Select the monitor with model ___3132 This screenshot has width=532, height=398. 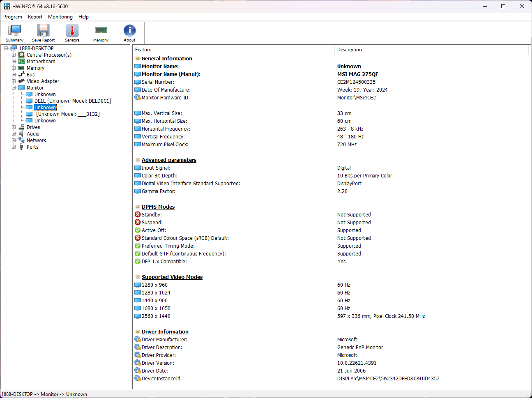coord(68,114)
